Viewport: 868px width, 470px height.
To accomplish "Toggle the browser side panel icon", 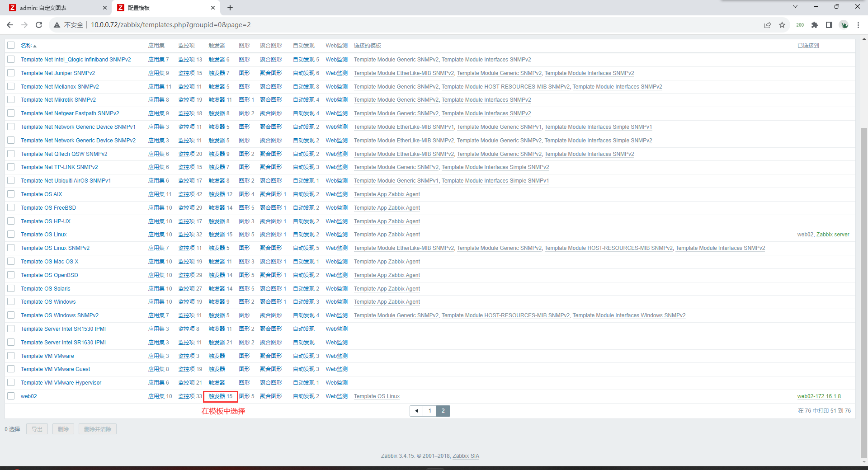I will point(829,25).
